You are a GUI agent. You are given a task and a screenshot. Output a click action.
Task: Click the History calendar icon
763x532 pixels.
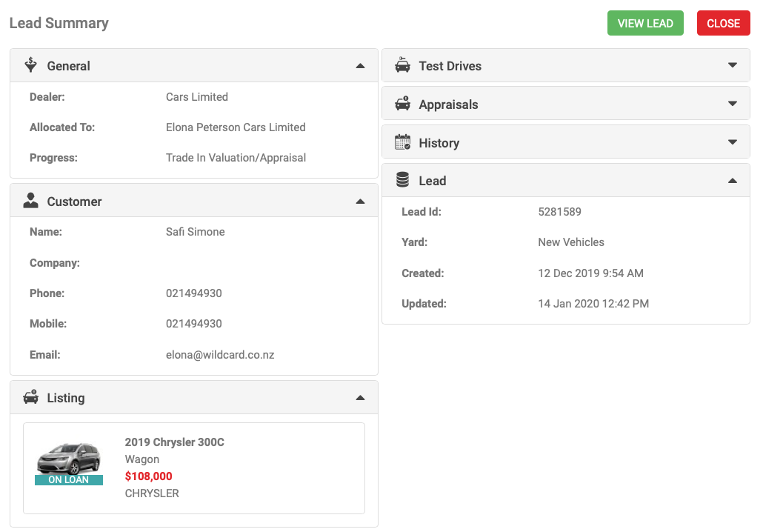point(402,142)
